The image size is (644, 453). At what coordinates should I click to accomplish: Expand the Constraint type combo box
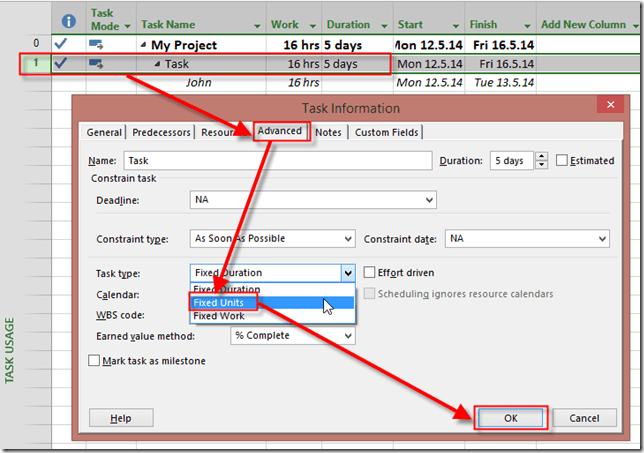[x=347, y=239]
